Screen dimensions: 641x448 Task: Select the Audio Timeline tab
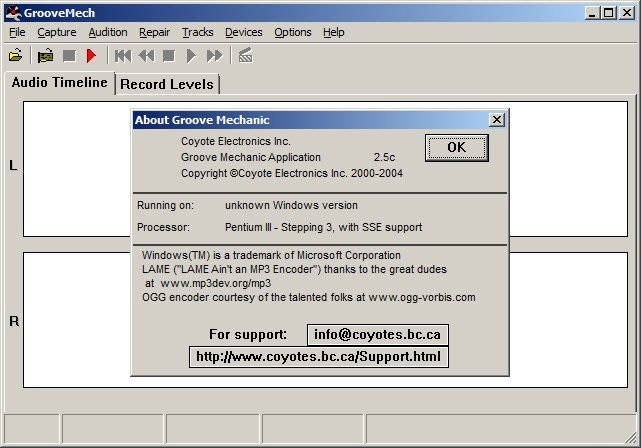59,83
